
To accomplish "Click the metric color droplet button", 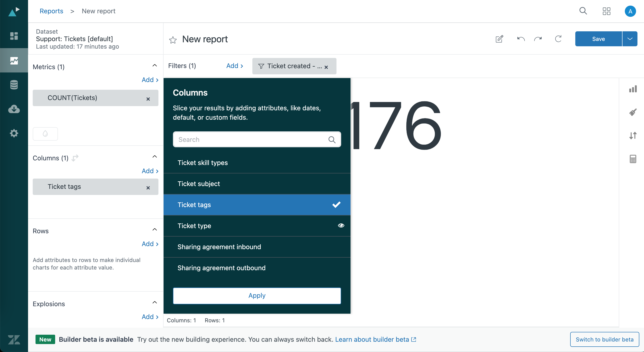I will [45, 134].
